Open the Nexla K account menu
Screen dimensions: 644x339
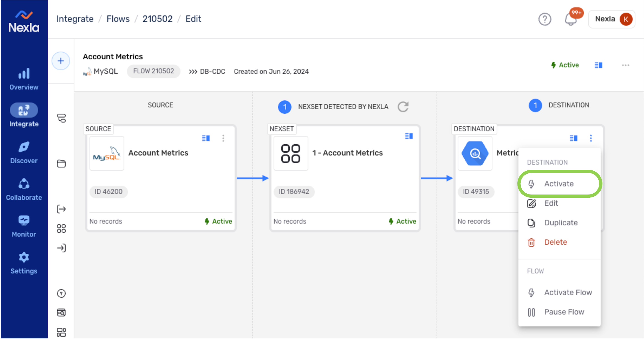point(611,19)
